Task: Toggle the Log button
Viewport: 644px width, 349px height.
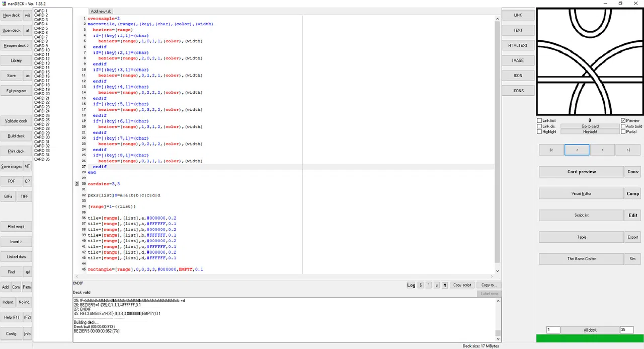Action: [411, 285]
